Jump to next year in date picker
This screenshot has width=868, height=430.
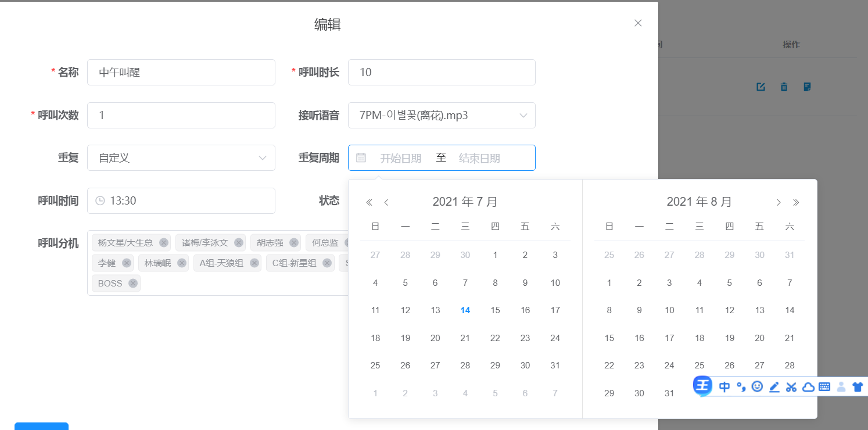click(x=796, y=202)
